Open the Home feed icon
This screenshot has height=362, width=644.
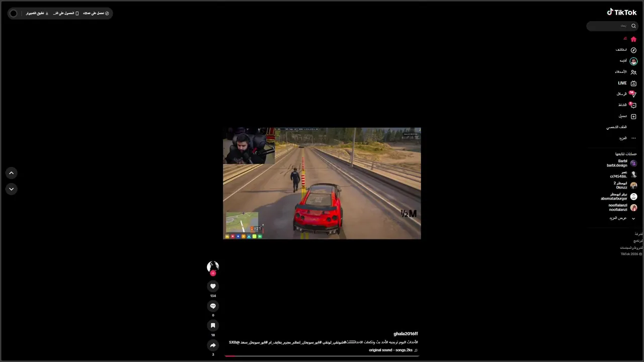633,39
